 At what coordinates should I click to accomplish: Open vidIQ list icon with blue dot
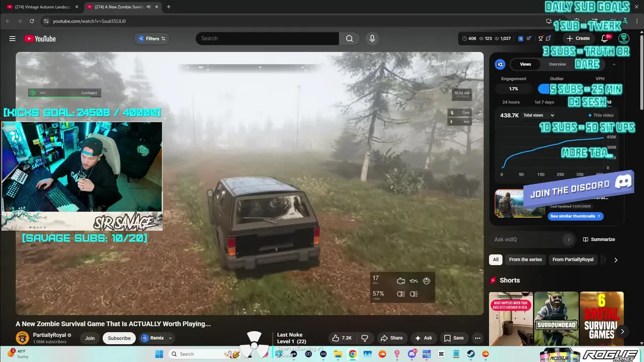(x=529, y=38)
